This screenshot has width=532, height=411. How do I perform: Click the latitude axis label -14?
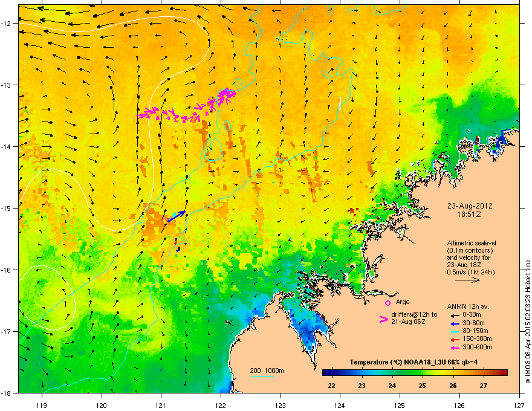pyautogui.click(x=7, y=147)
